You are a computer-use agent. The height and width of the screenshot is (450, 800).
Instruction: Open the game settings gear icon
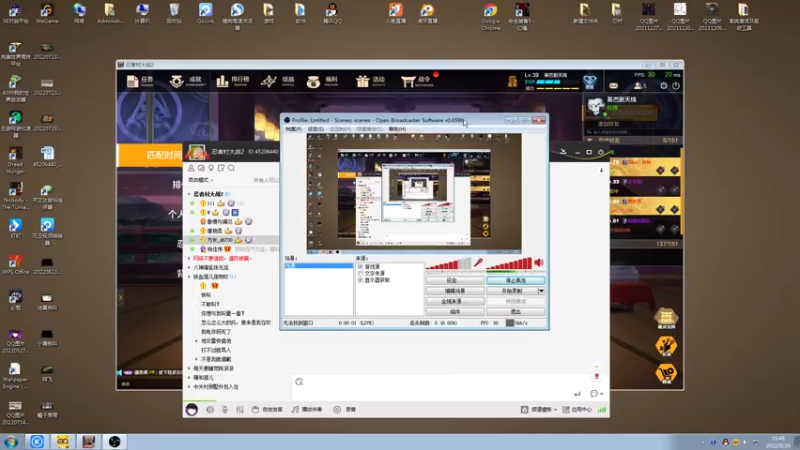tap(663, 86)
